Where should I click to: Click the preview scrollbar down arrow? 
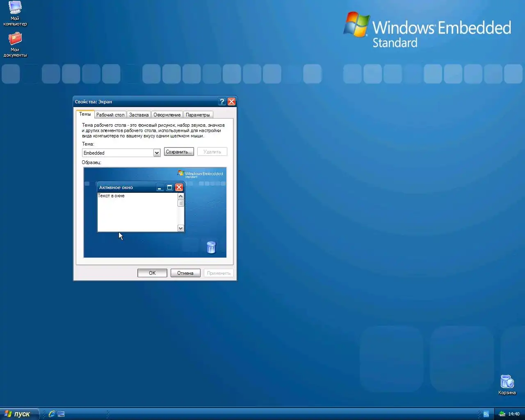[180, 228]
